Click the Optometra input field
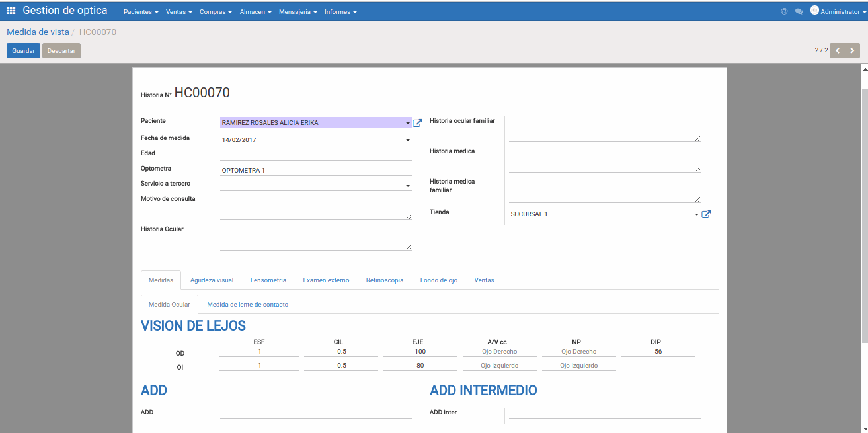 tap(315, 170)
